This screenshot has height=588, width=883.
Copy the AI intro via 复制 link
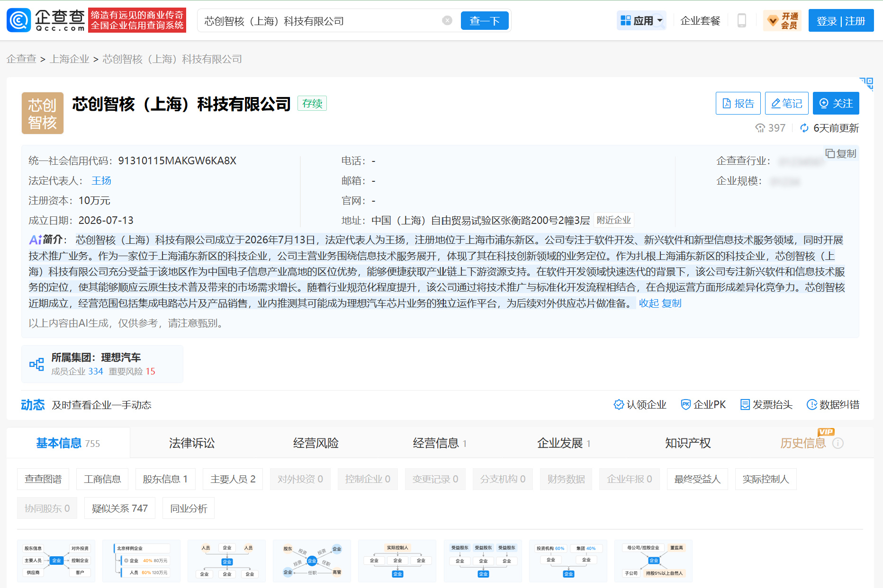pyautogui.click(x=671, y=303)
